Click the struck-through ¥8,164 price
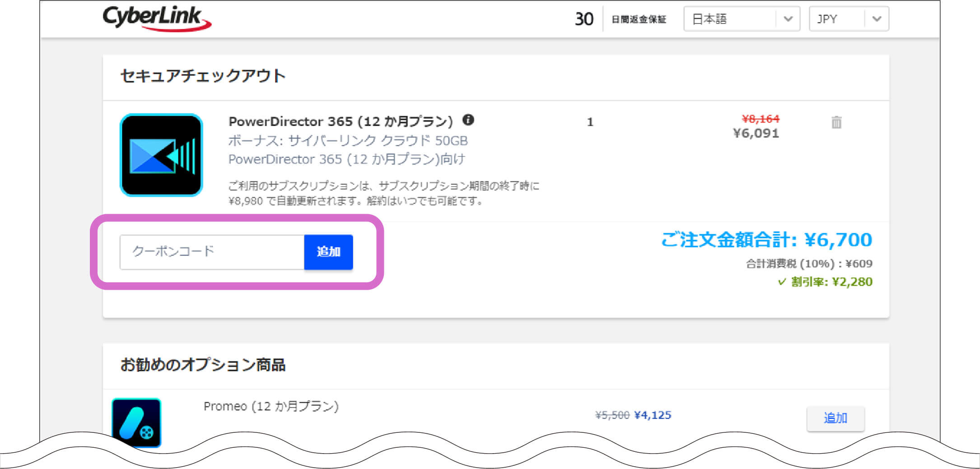Image resolution: width=980 pixels, height=469 pixels. click(761, 119)
